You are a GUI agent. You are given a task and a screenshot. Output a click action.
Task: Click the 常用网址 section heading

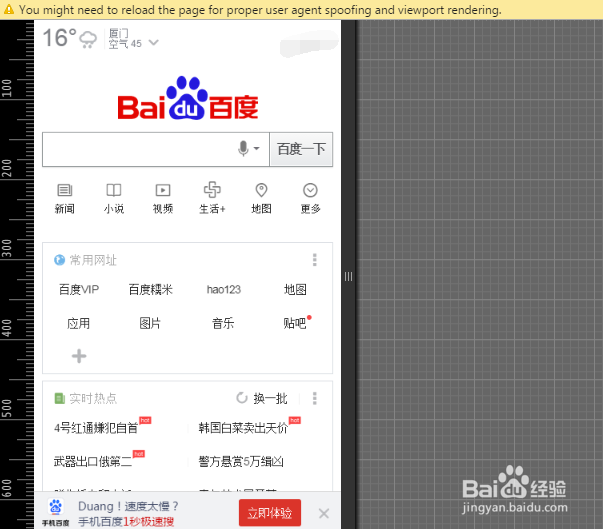pos(93,260)
